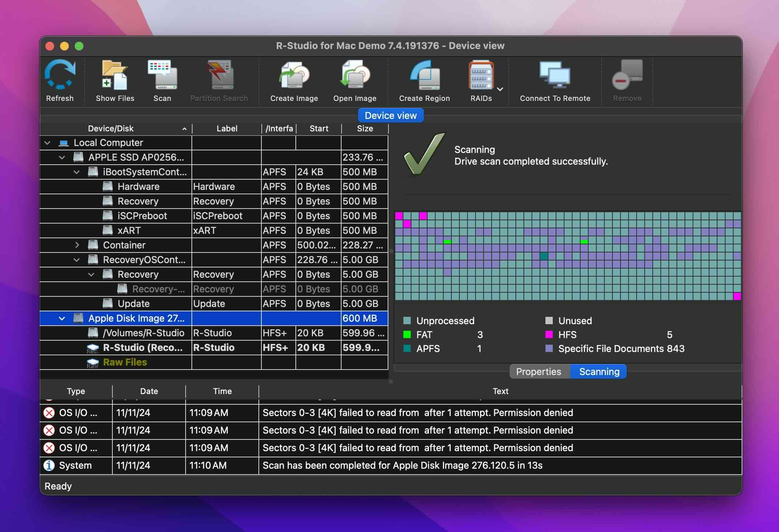Open the RAIDs dropdown arrow
Image resolution: width=779 pixels, height=532 pixels.
(500, 89)
